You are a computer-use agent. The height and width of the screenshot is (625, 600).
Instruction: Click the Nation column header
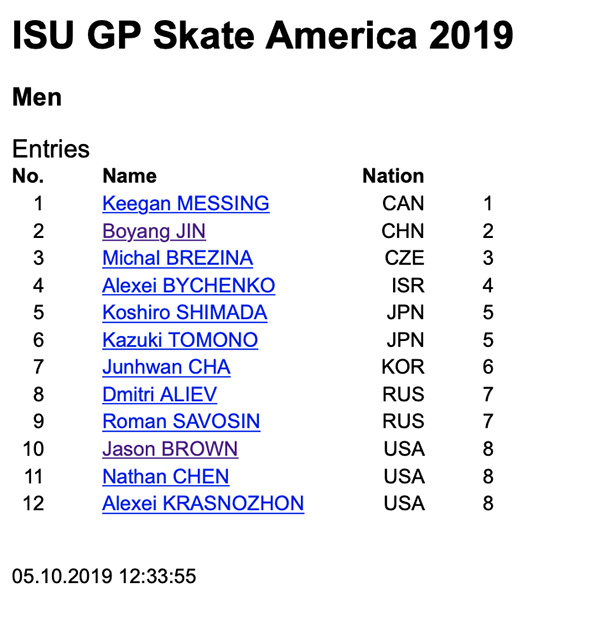pyautogui.click(x=393, y=176)
